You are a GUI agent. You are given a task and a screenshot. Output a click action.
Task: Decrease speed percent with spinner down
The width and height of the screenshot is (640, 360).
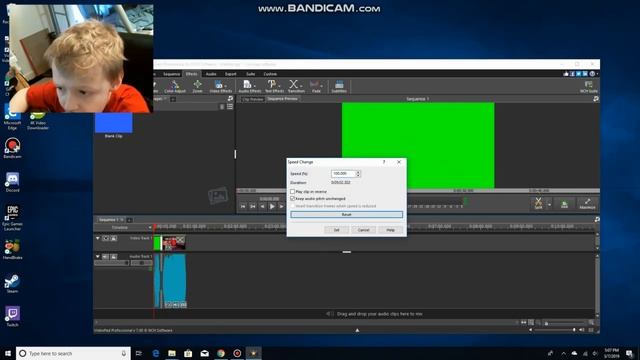click(358, 176)
